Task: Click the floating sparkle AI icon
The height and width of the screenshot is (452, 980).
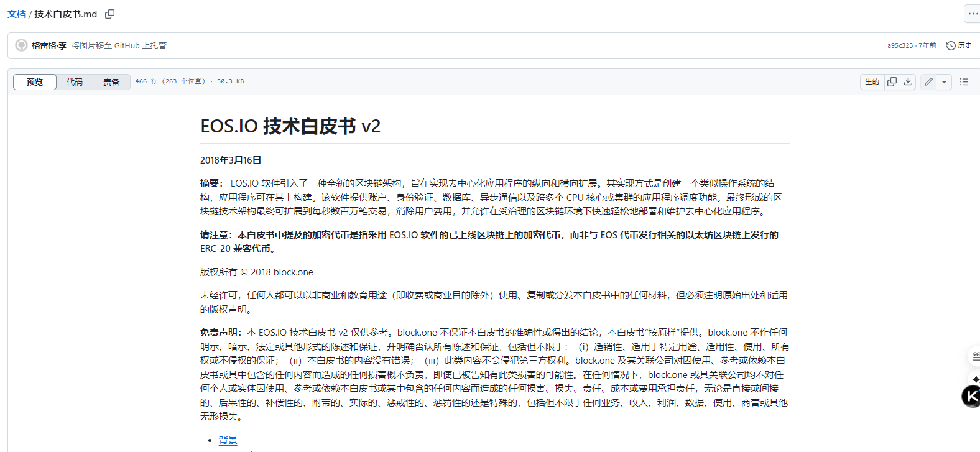Action: click(976, 379)
